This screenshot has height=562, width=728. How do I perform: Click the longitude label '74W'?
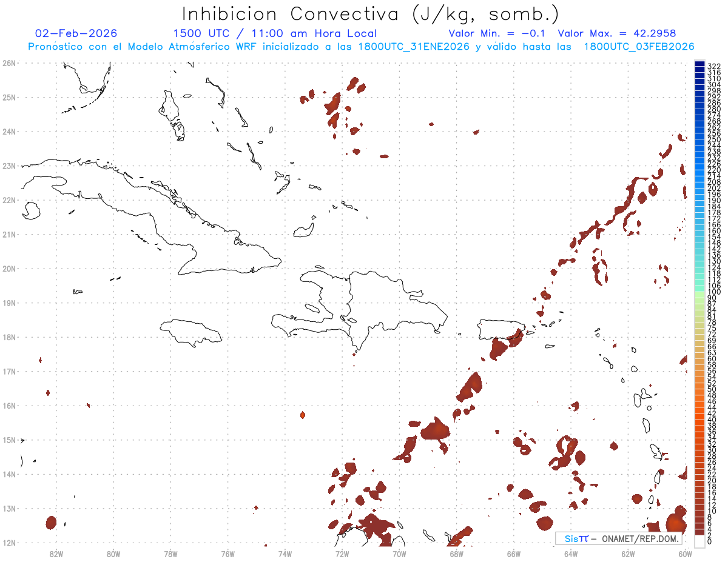[285, 553]
